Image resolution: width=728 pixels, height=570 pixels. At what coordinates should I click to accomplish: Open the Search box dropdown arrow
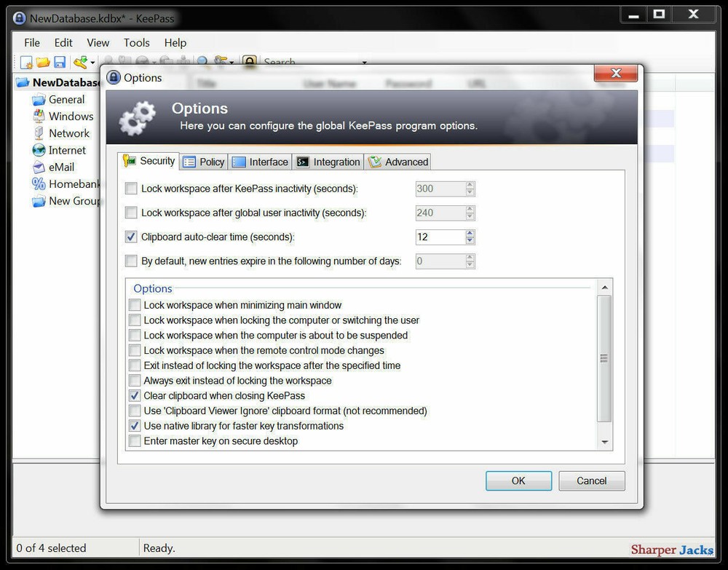[364, 63]
